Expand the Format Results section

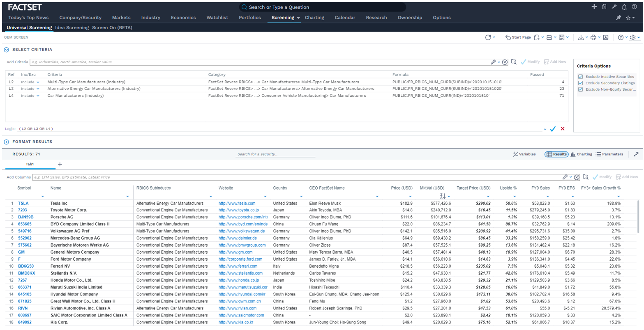coord(7,142)
